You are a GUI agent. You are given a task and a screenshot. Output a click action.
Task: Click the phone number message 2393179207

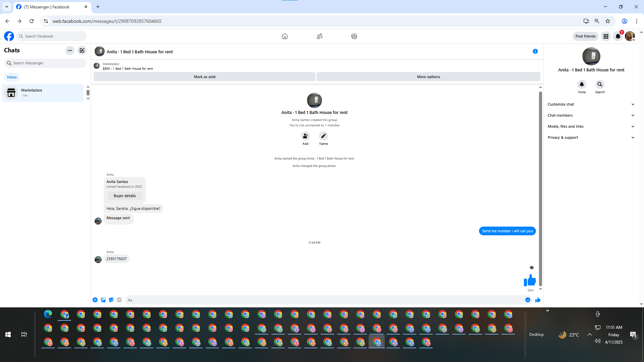[x=117, y=259]
